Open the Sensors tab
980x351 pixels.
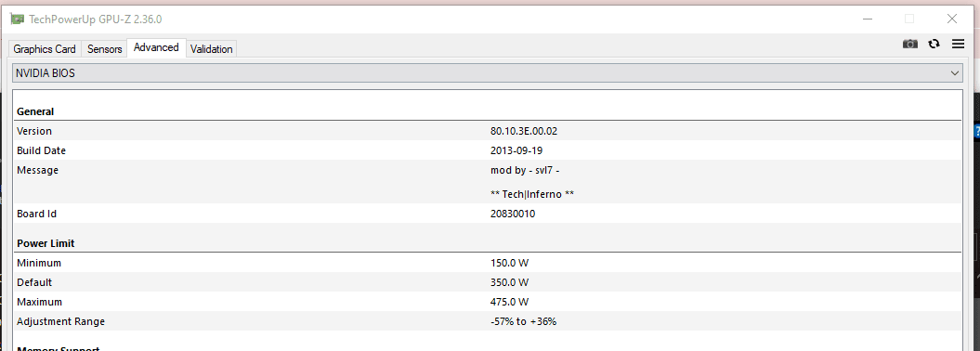pos(104,48)
